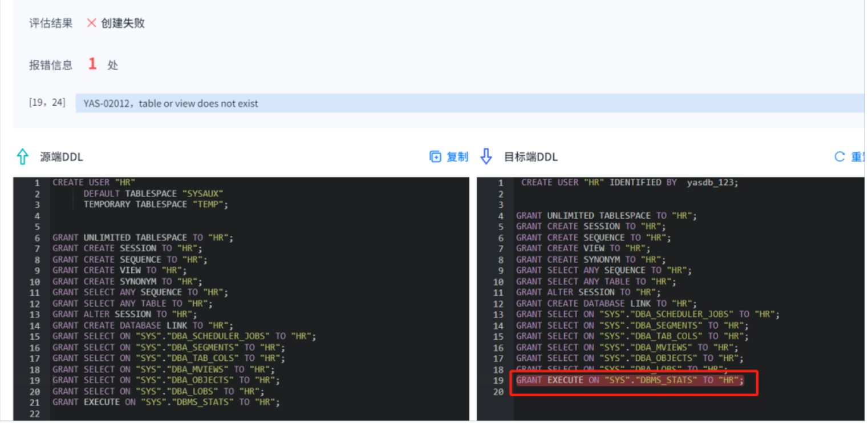Viewport: 868px width, 423px height.
Task: Click source line with DBA_TAB_COLS
Action: [169, 358]
